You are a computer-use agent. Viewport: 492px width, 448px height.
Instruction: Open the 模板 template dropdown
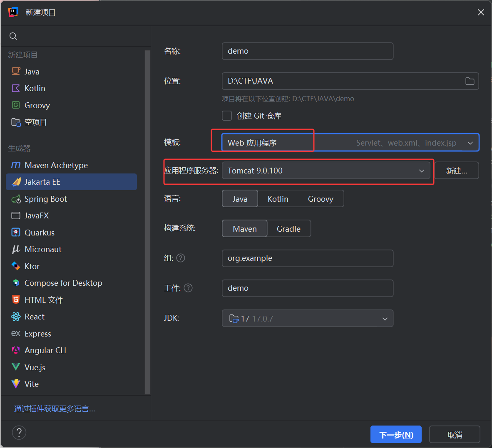[x=350, y=143]
